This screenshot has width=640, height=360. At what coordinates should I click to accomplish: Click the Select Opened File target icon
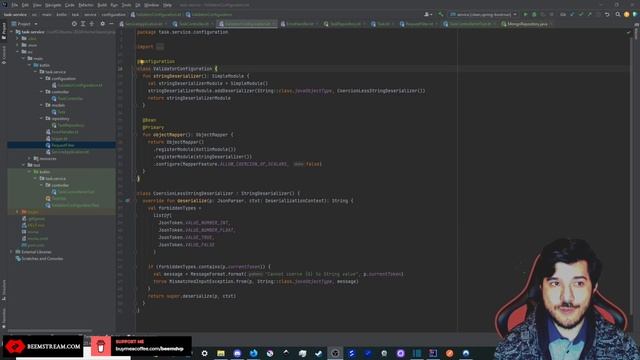74,24
